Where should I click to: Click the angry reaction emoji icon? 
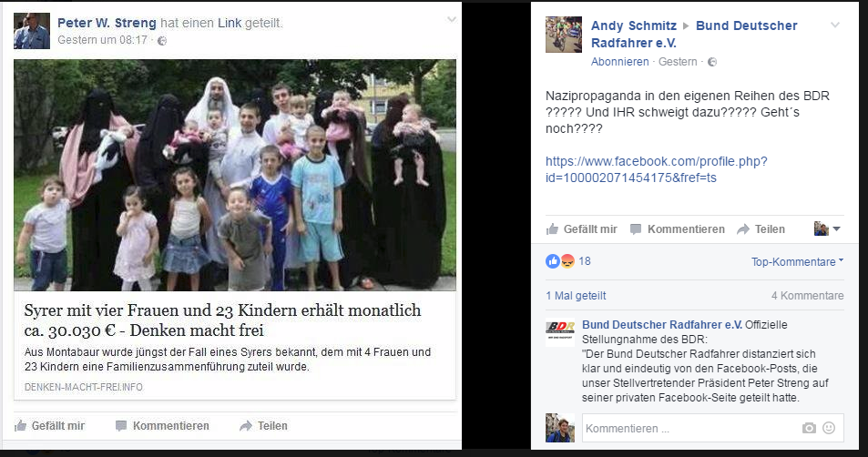coord(567,261)
